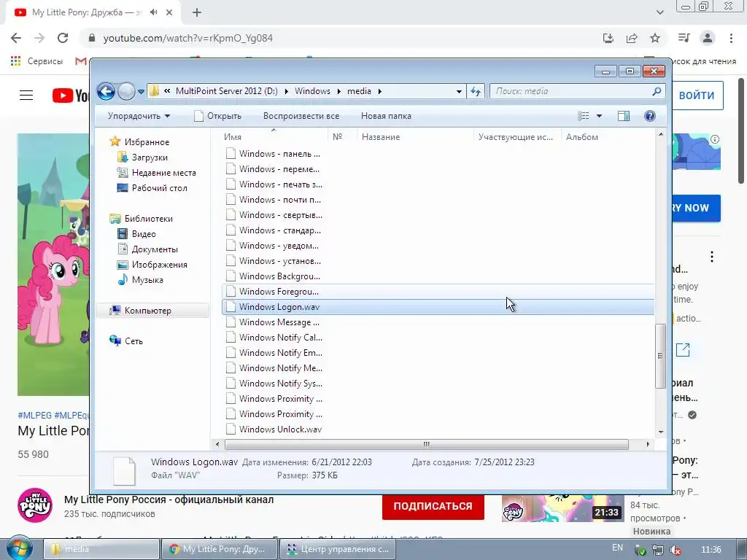Select Сеть in the navigation pane
Image resolution: width=747 pixels, height=560 pixels.
pos(133,341)
